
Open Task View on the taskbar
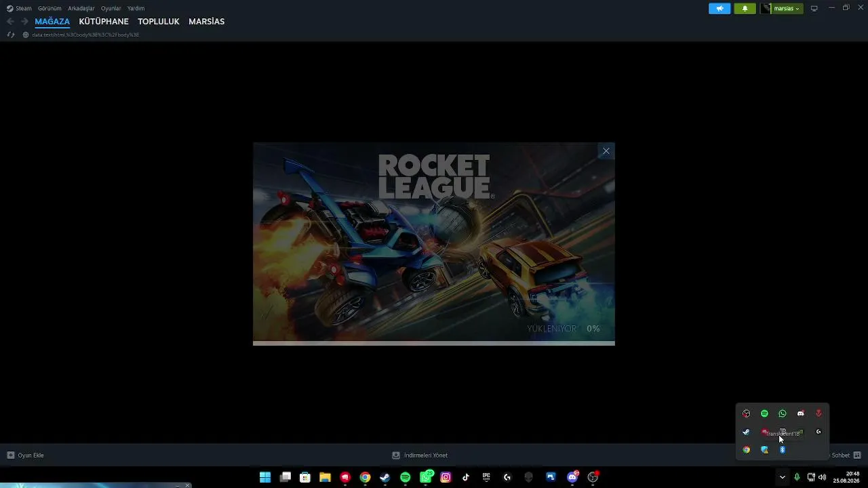click(285, 477)
